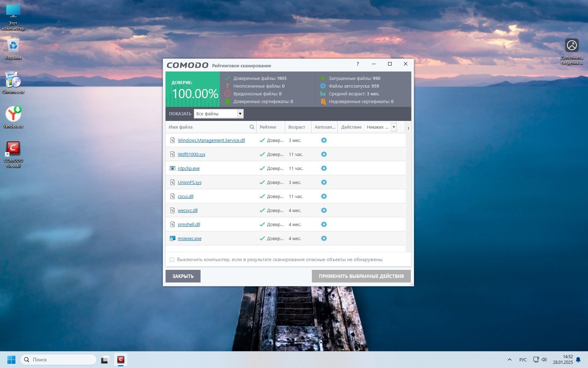
Task: Show hidden icons tray chevron
Action: [509, 360]
